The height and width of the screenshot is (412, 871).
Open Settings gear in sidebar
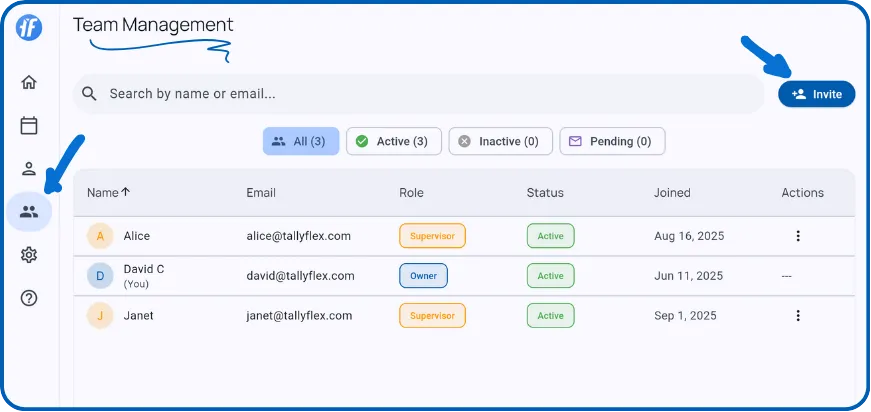pyautogui.click(x=29, y=255)
